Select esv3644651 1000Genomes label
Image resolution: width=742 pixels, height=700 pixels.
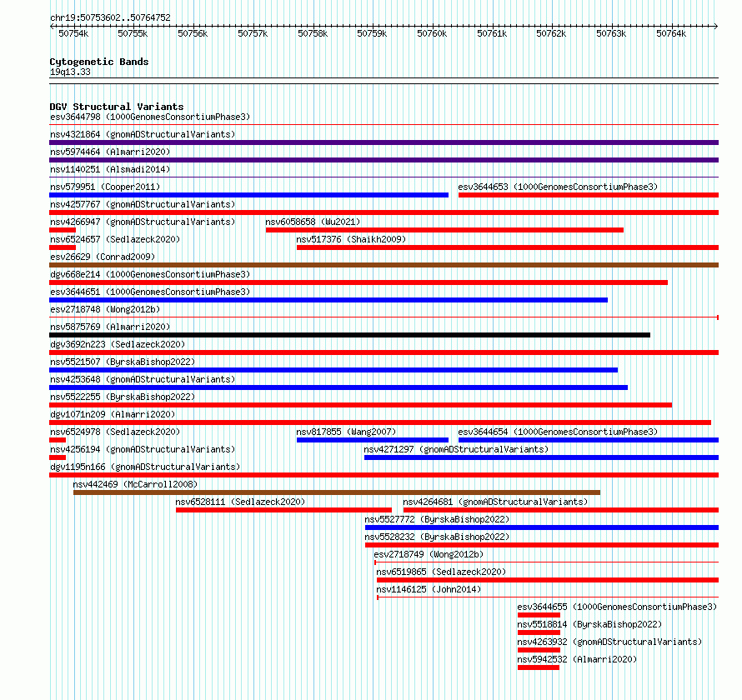[x=150, y=292]
